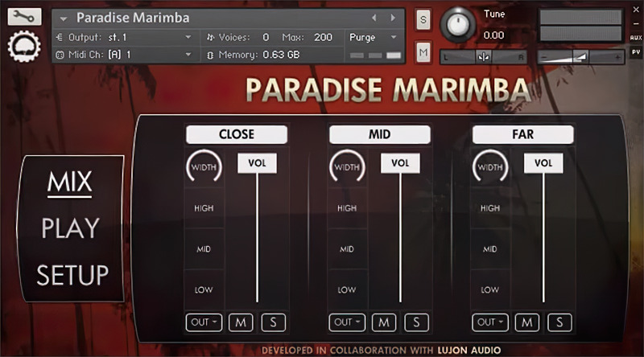Open the instrument name dropdown arrow
Viewport: 644px width, 357px height.
[x=64, y=18]
